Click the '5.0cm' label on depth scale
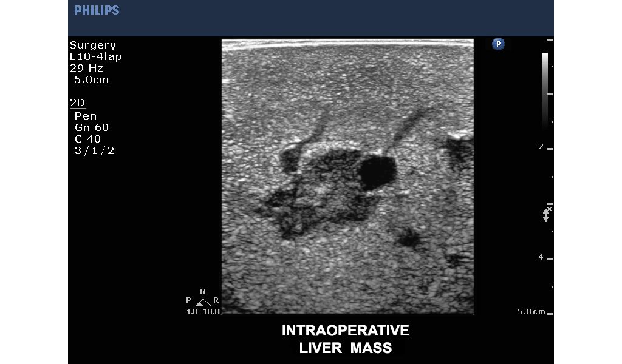This screenshot has width=622, height=364. click(531, 312)
